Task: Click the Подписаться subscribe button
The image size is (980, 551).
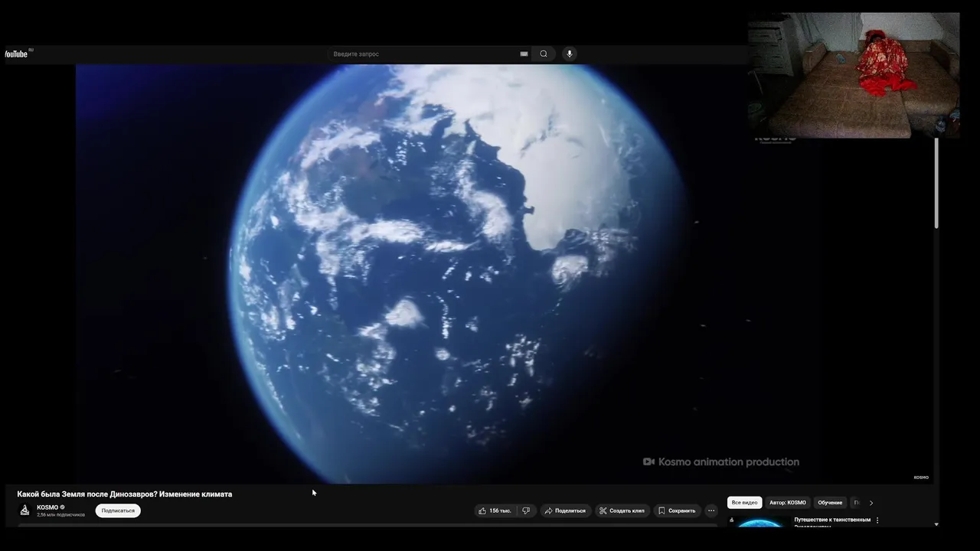Action: [118, 510]
